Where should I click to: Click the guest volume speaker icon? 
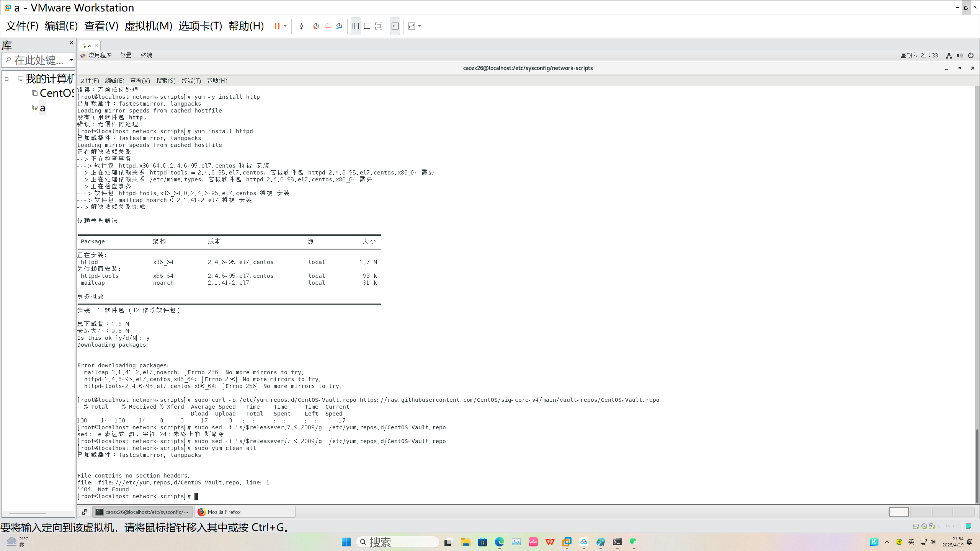(x=959, y=55)
